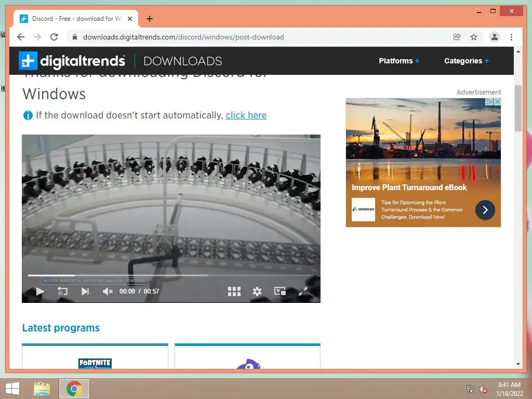Unmute the video sound

[x=108, y=291]
